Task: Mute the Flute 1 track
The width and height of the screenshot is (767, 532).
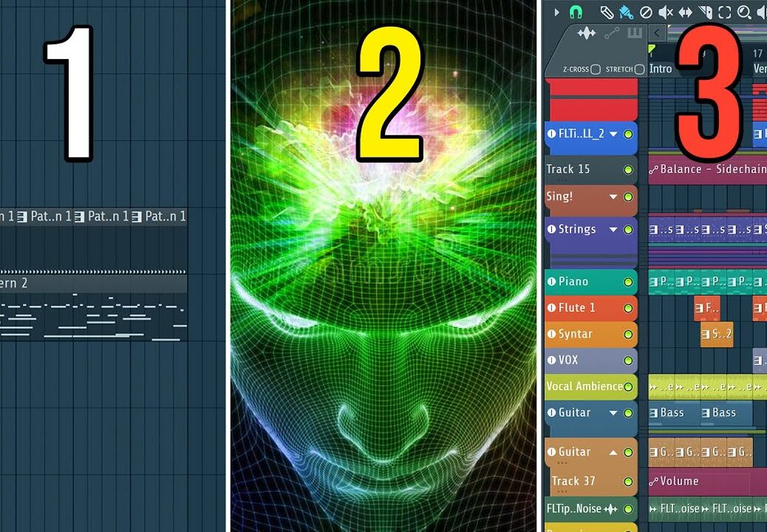Action: [x=629, y=308]
